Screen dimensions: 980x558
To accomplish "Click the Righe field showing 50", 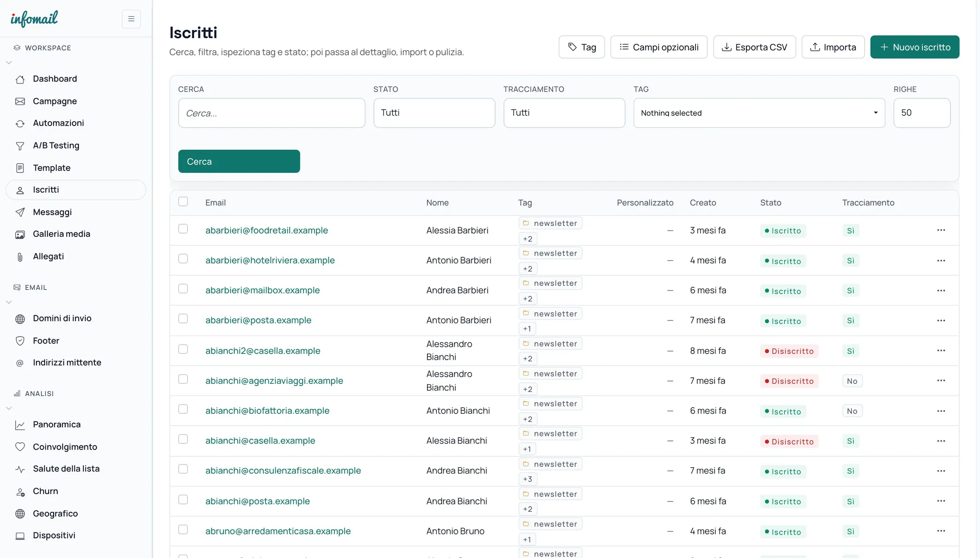I will 922,113.
